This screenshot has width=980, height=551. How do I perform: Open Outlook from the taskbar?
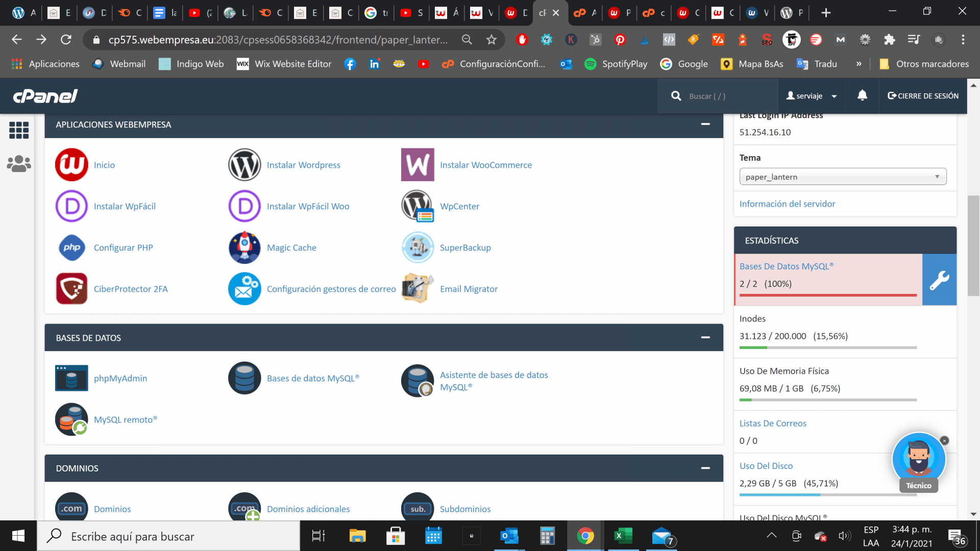pos(509,536)
